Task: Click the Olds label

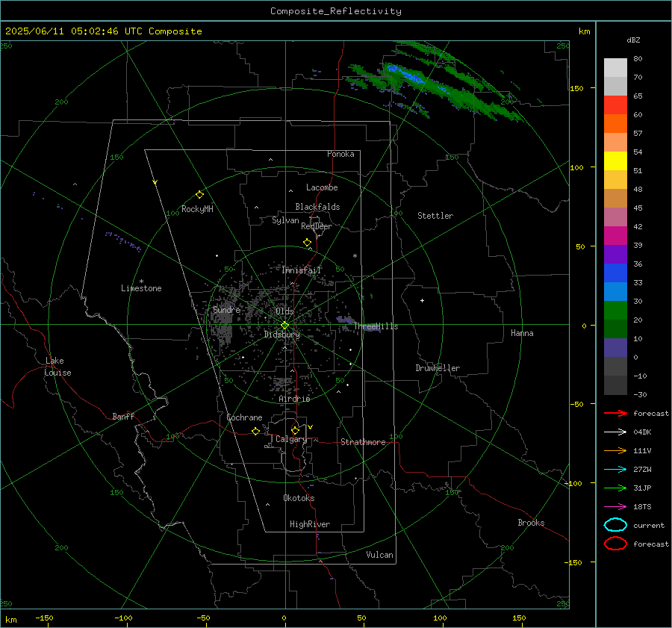Action: point(284,311)
